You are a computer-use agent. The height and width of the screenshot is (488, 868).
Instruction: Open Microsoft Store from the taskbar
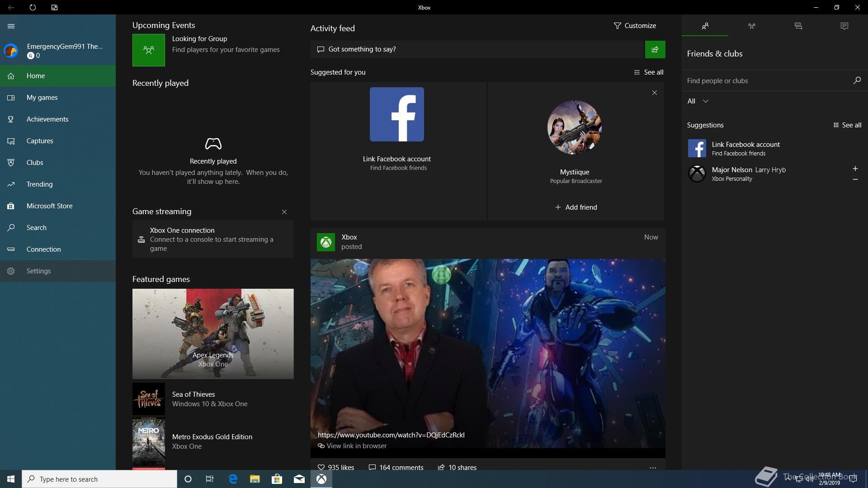(x=277, y=479)
